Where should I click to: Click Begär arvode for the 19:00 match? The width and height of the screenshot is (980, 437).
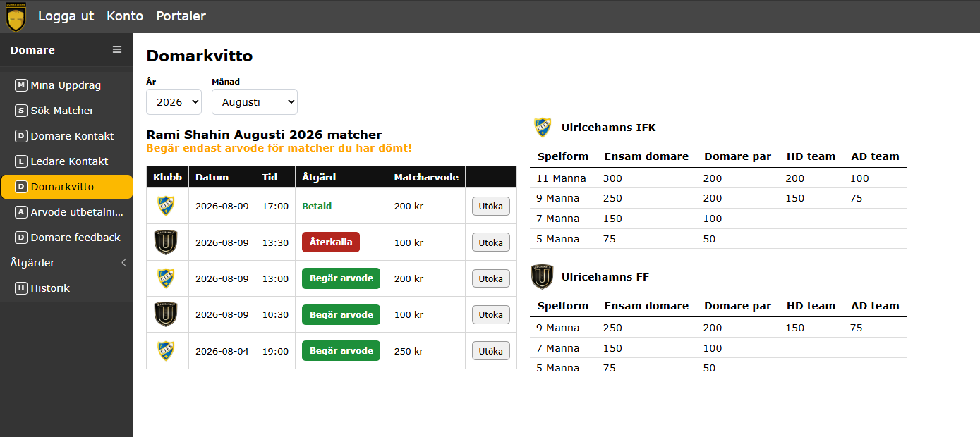click(x=341, y=351)
